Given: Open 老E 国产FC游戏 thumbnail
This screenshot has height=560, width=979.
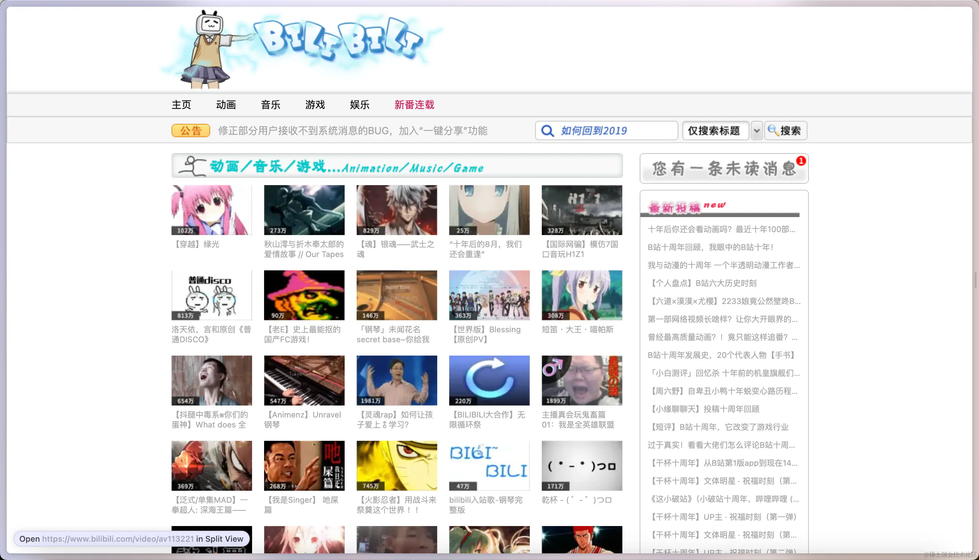Looking at the screenshot, I should click(304, 295).
